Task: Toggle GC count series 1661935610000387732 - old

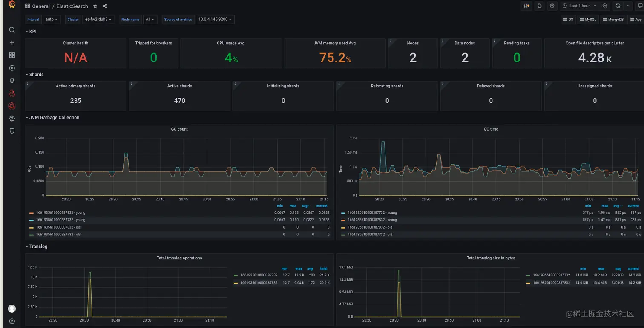Action: [x=58, y=235]
